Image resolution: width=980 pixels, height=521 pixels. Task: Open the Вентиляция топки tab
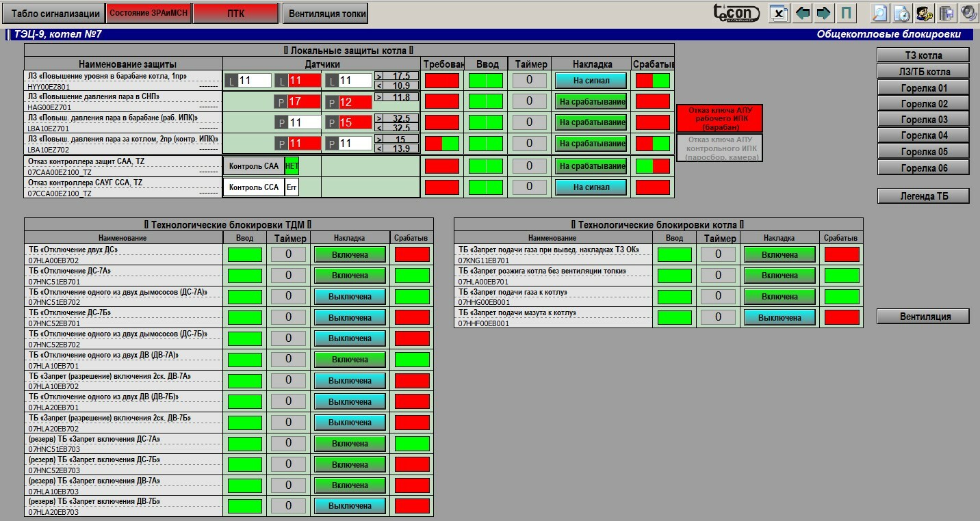click(325, 13)
